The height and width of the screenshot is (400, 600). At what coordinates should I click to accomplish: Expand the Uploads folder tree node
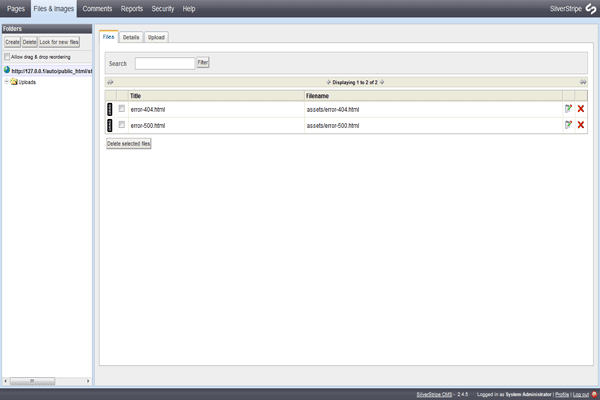[x=7, y=82]
